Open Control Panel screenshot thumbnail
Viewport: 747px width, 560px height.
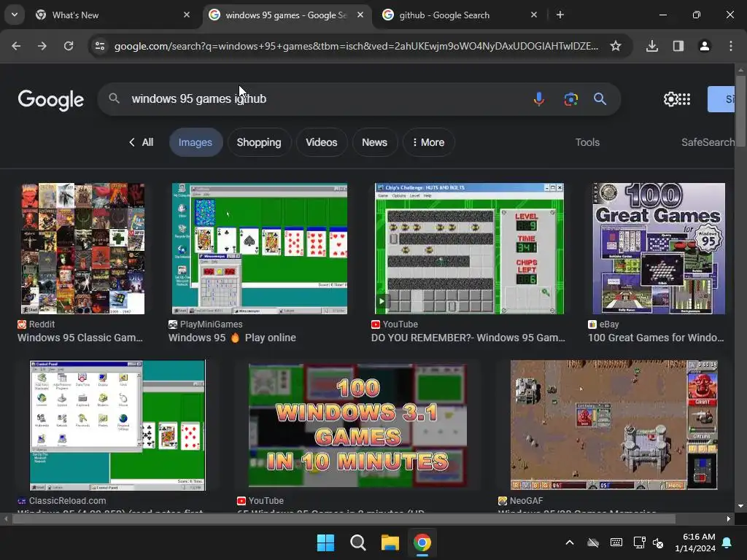click(x=117, y=425)
